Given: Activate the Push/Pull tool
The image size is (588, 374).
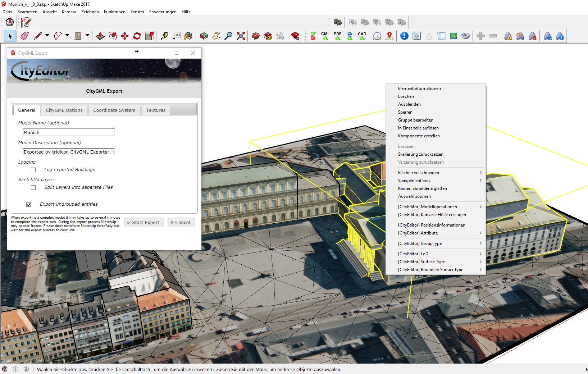Looking at the screenshot, I should pos(100,36).
